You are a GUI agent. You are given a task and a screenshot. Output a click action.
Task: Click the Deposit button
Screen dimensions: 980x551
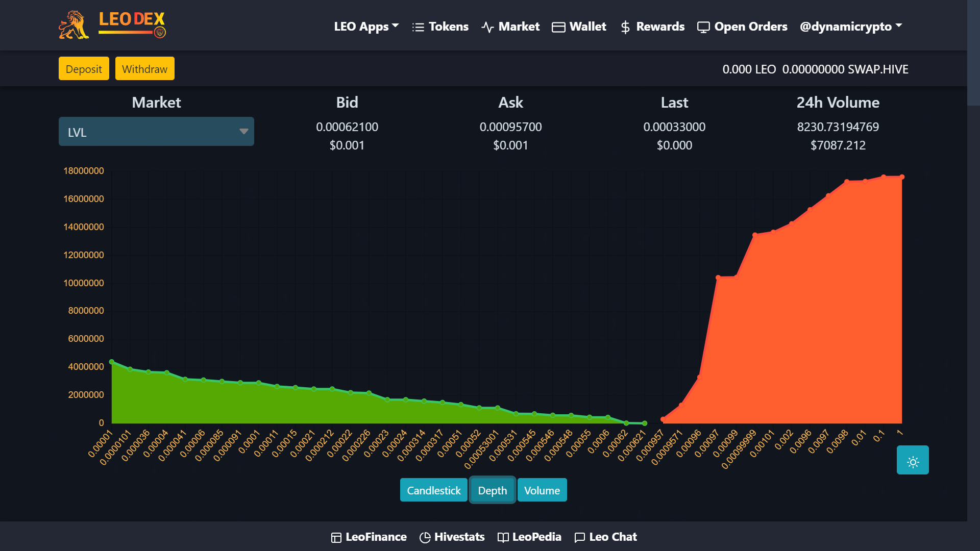(84, 68)
